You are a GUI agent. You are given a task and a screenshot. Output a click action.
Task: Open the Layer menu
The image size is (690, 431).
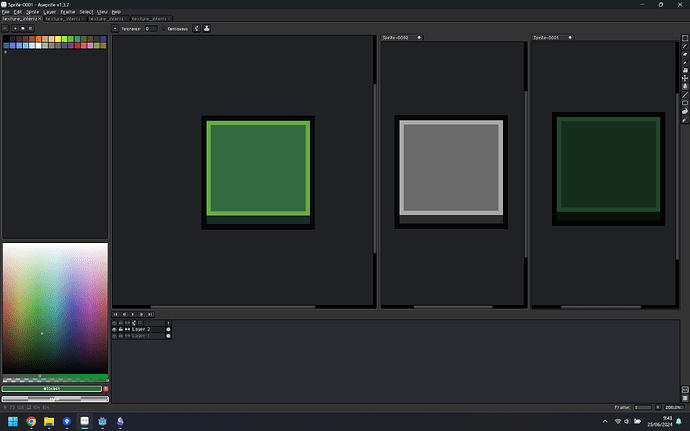click(x=50, y=12)
